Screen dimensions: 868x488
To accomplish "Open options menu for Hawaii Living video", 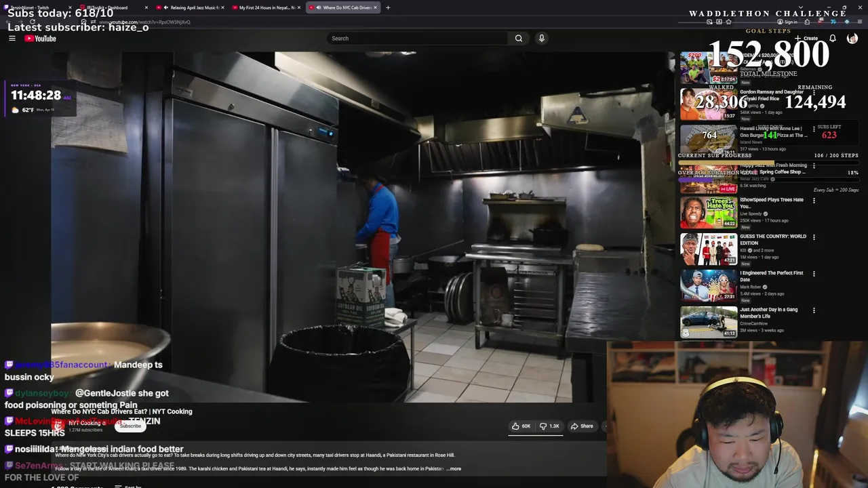I will pyautogui.click(x=814, y=129).
